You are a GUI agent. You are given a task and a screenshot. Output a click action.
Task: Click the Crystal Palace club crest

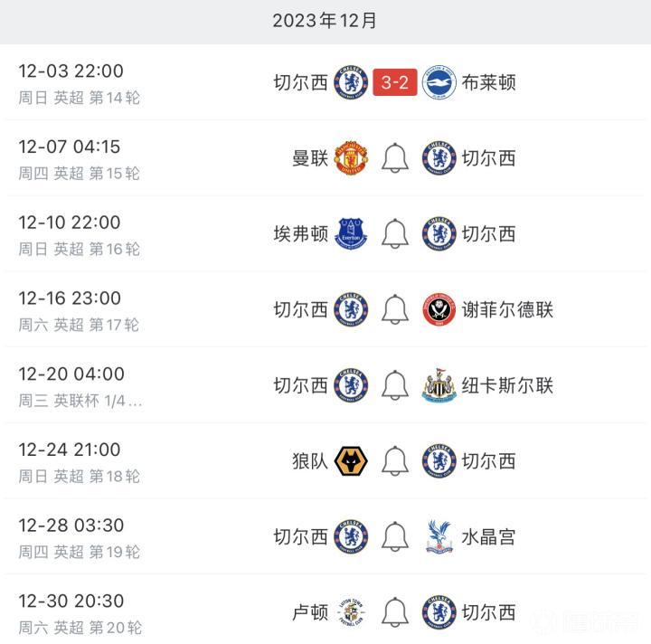(x=439, y=537)
